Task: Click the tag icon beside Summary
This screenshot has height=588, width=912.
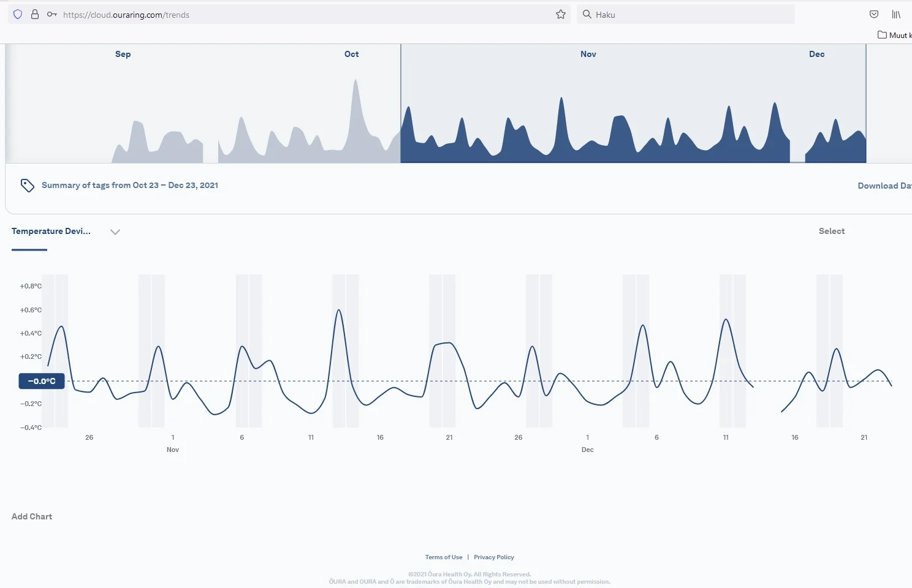Action: 27,185
